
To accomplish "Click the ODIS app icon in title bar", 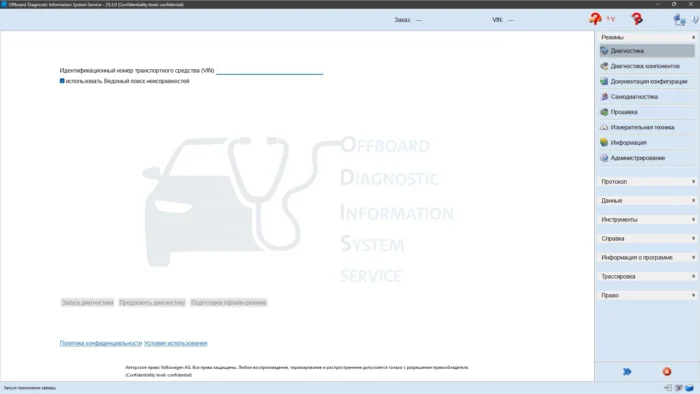I will 4,4.
